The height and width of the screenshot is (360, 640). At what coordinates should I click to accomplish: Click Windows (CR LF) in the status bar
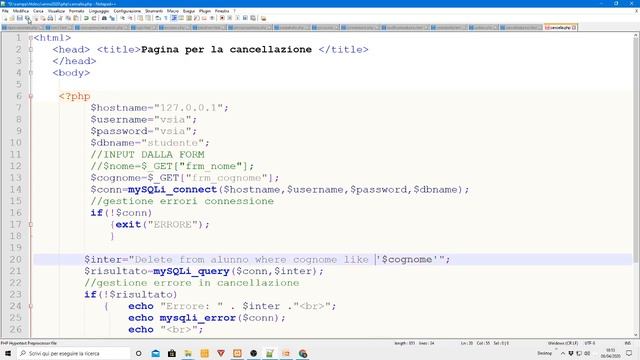point(563,343)
